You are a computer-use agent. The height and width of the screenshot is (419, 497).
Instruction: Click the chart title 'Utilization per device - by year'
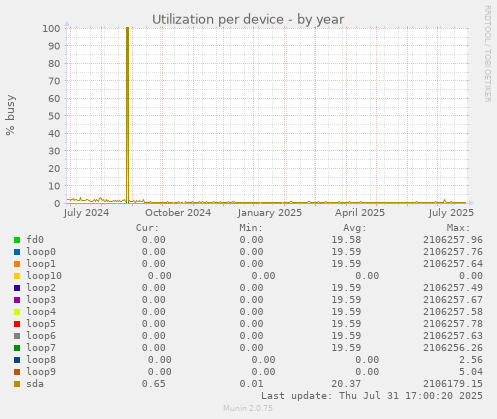pyautogui.click(x=248, y=19)
